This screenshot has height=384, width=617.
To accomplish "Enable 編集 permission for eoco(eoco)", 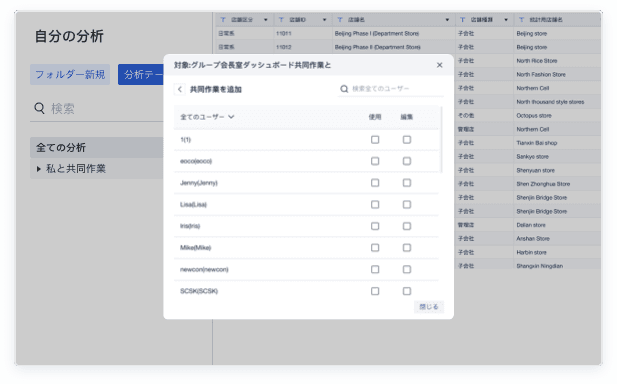I will [x=407, y=161].
